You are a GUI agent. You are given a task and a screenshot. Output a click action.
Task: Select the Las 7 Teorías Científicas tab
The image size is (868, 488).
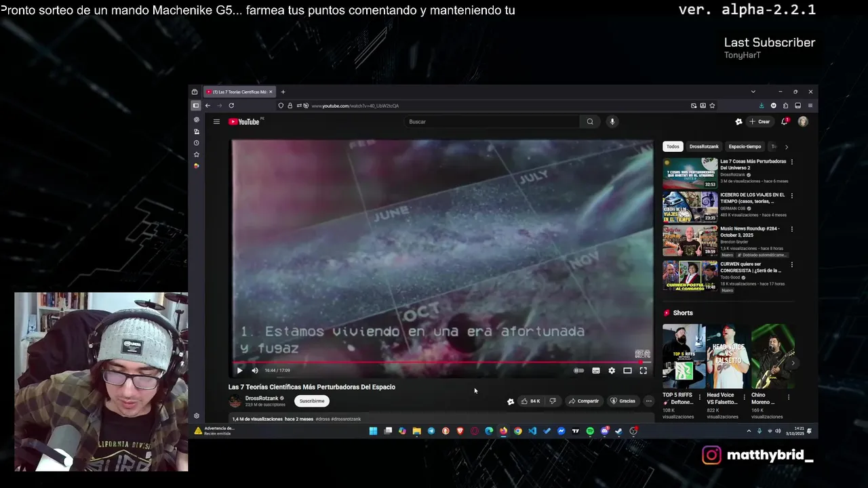tap(240, 92)
